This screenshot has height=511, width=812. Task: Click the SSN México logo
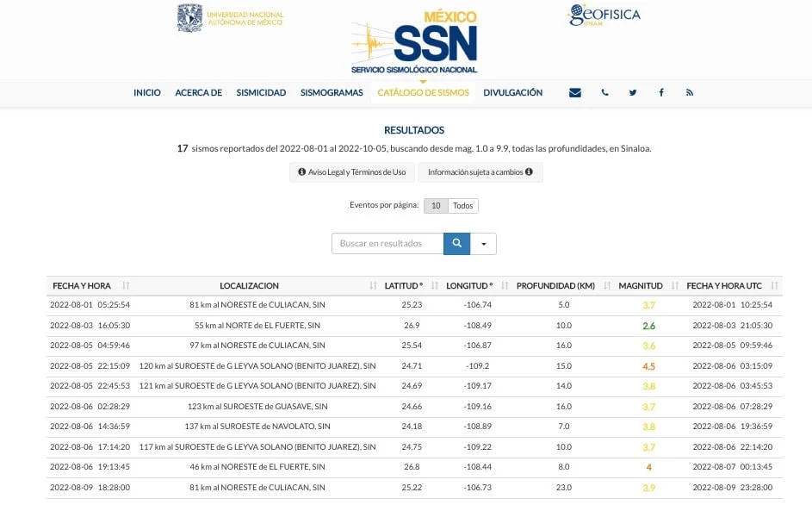tap(414, 42)
